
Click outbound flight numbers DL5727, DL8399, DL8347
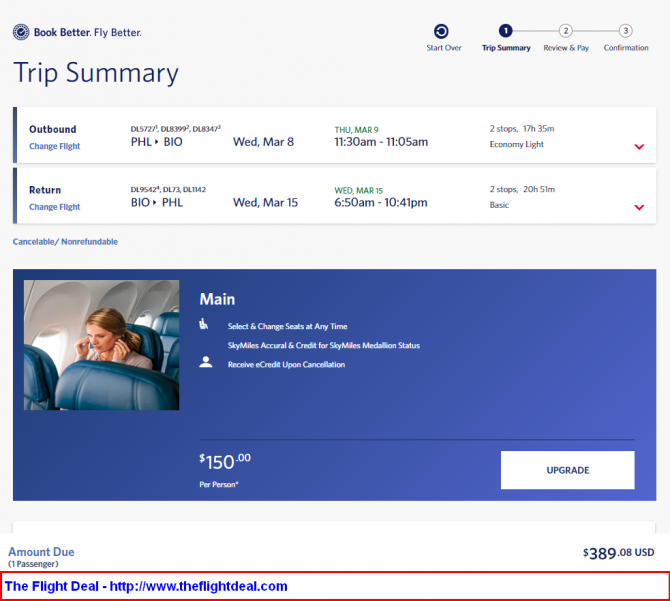[x=176, y=129]
